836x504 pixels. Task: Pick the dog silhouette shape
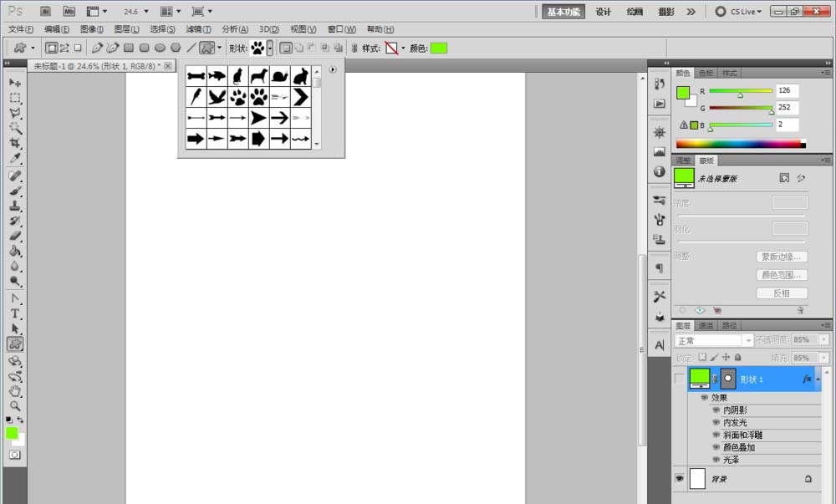258,76
